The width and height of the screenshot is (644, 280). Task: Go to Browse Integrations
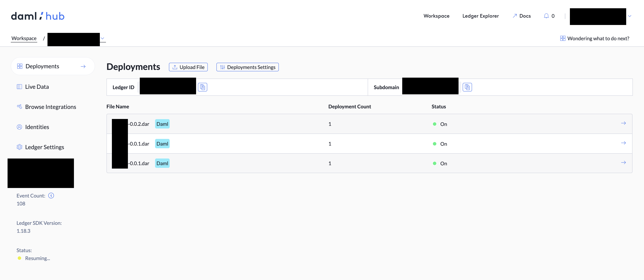coord(51,107)
